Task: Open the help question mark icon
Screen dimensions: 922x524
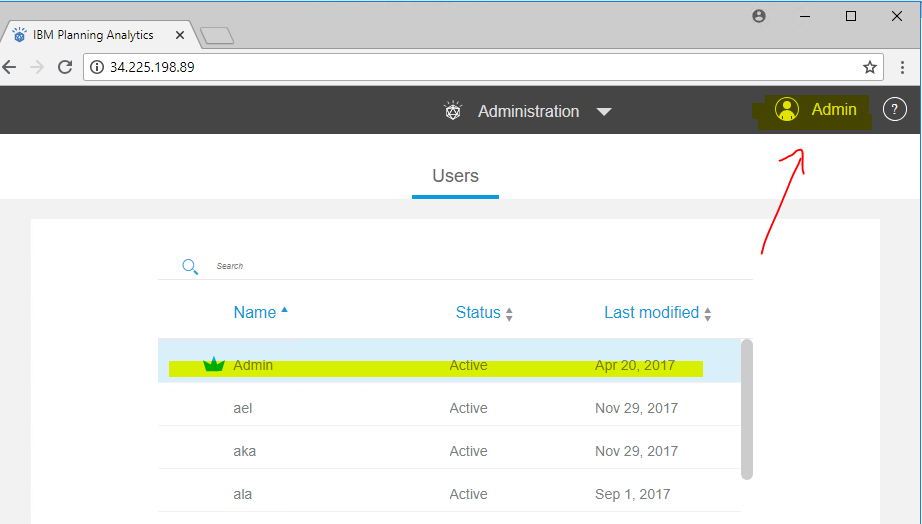Action: (x=894, y=110)
